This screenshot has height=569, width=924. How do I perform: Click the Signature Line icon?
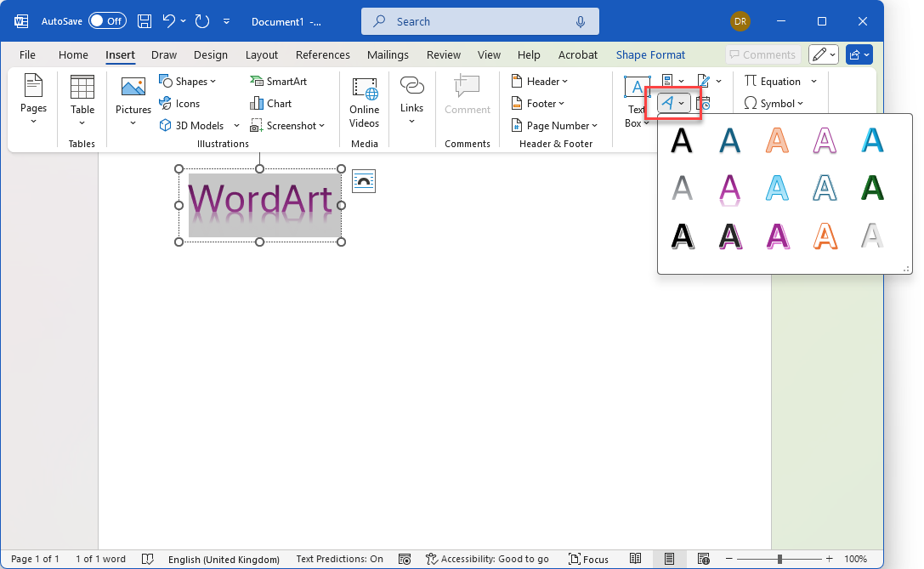coord(704,81)
